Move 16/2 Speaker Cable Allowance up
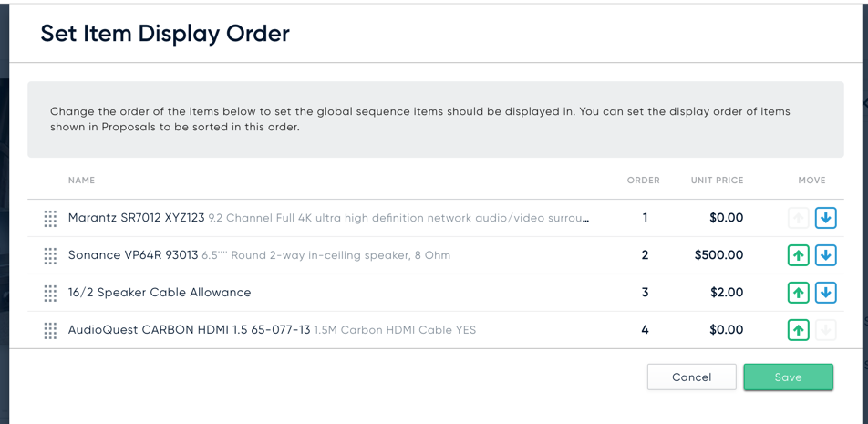This screenshot has width=868, height=424. click(799, 293)
